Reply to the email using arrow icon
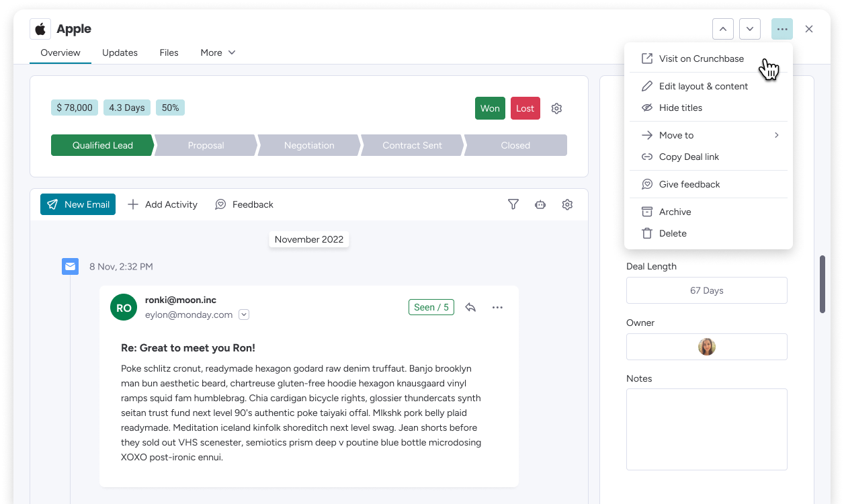The height and width of the screenshot is (504, 844). click(x=470, y=307)
